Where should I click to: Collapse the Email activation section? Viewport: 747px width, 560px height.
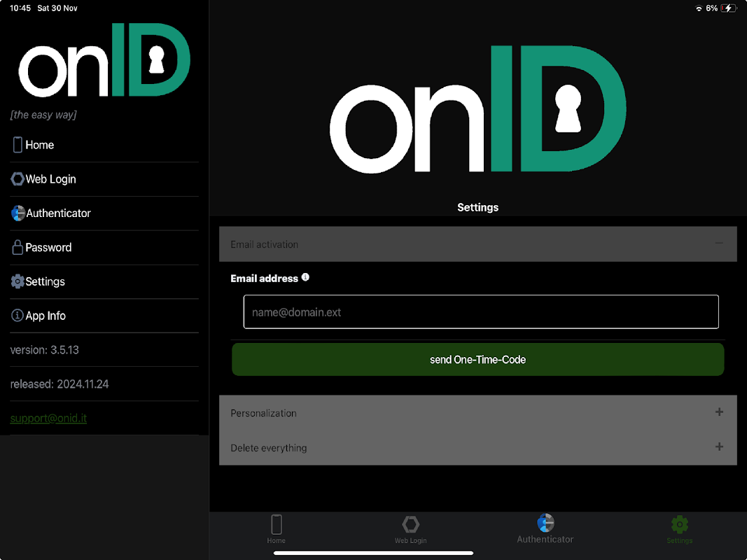[x=478, y=244]
